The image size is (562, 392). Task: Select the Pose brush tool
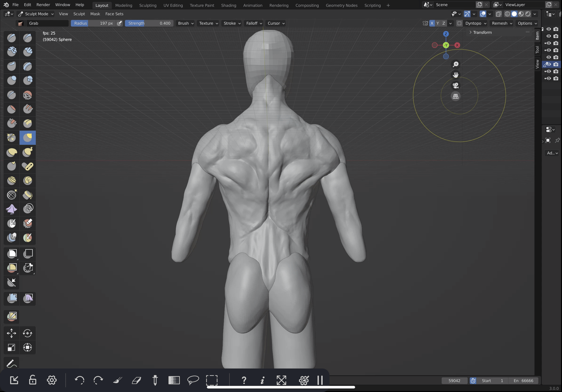tap(27, 166)
